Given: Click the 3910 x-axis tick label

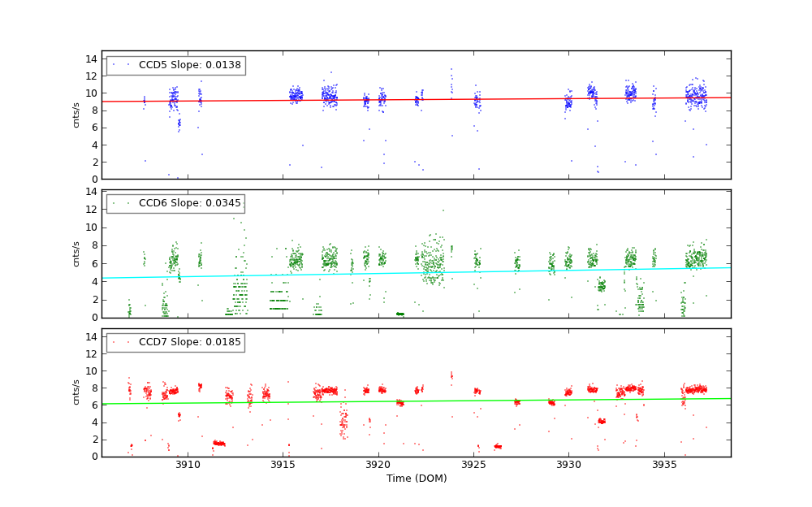Looking at the screenshot, I should (187, 465).
